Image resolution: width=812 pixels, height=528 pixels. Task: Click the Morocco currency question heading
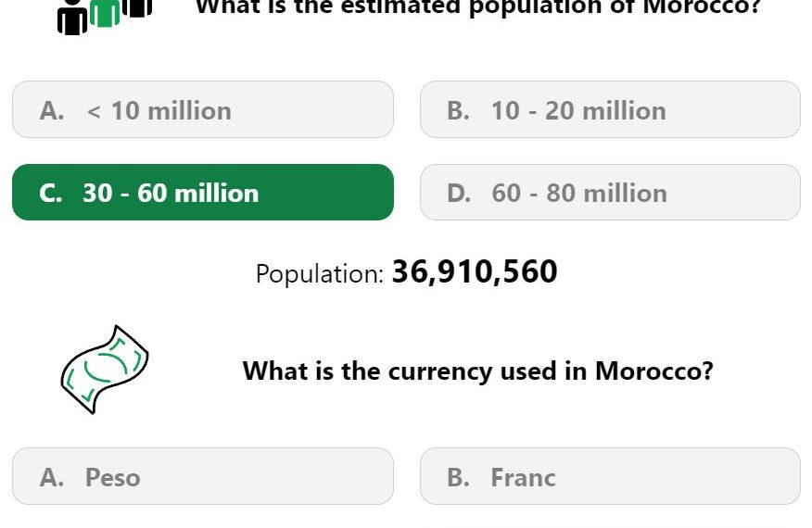pos(478,371)
